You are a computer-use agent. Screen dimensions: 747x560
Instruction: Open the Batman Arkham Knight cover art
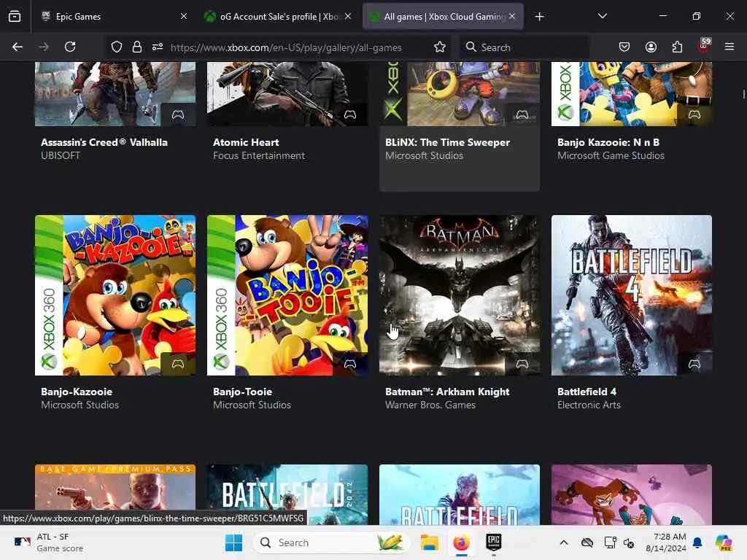click(x=460, y=295)
